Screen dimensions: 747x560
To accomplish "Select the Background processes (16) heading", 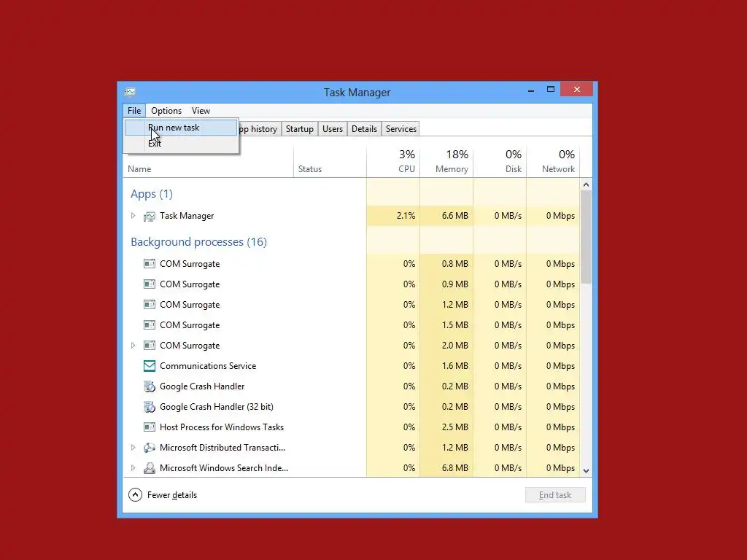I will (x=198, y=242).
